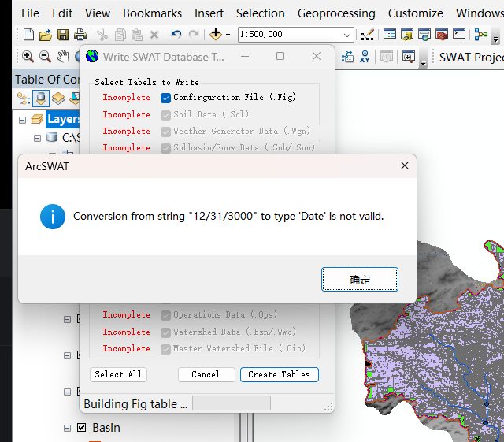504x442 pixels.
Task: Switch TOC to List By Source
Action: coord(41,98)
